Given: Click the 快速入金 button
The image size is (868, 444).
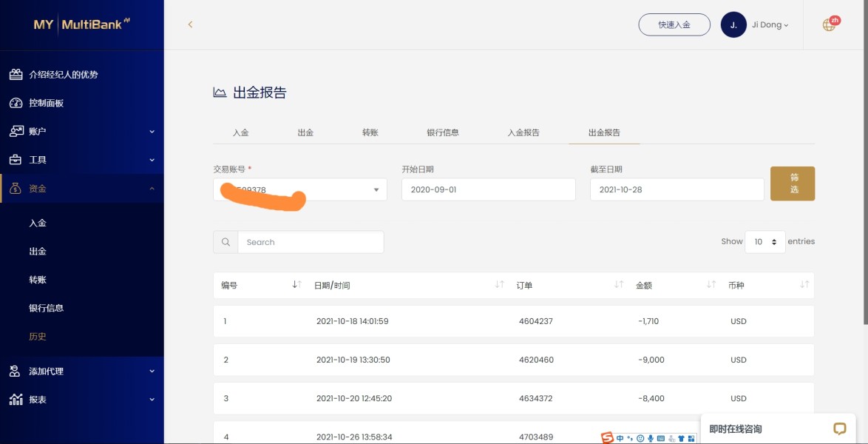Looking at the screenshot, I should (x=674, y=24).
